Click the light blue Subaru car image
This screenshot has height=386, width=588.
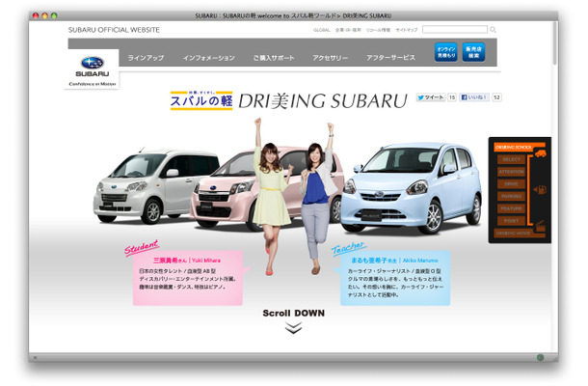coord(411,188)
